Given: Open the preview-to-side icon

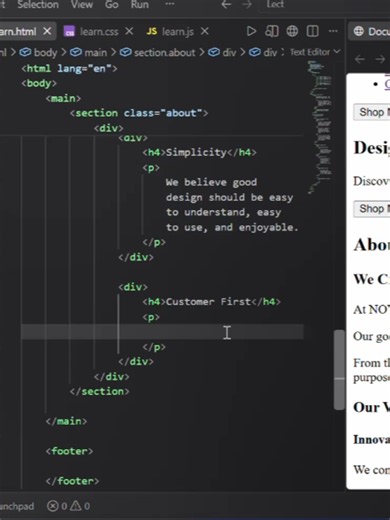Looking at the screenshot, I should (272, 31).
